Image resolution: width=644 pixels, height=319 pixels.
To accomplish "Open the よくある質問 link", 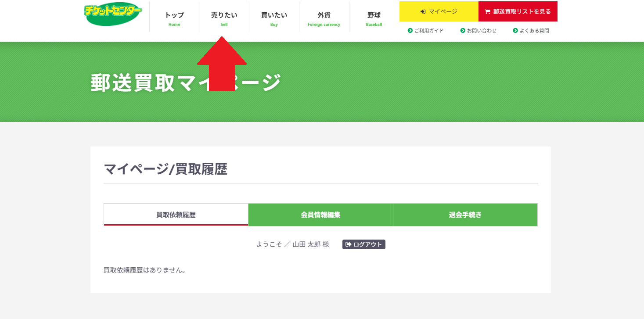I will point(531,31).
